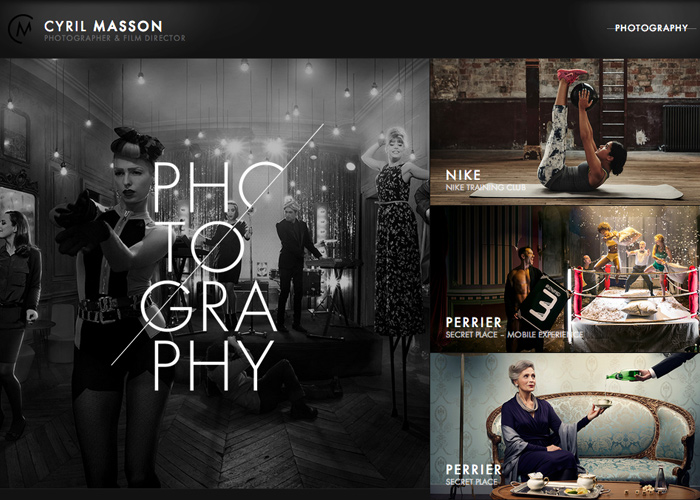Open the Perrier Secret Place Mobile Experience thumbnail
The image size is (700, 500).
click(x=565, y=279)
